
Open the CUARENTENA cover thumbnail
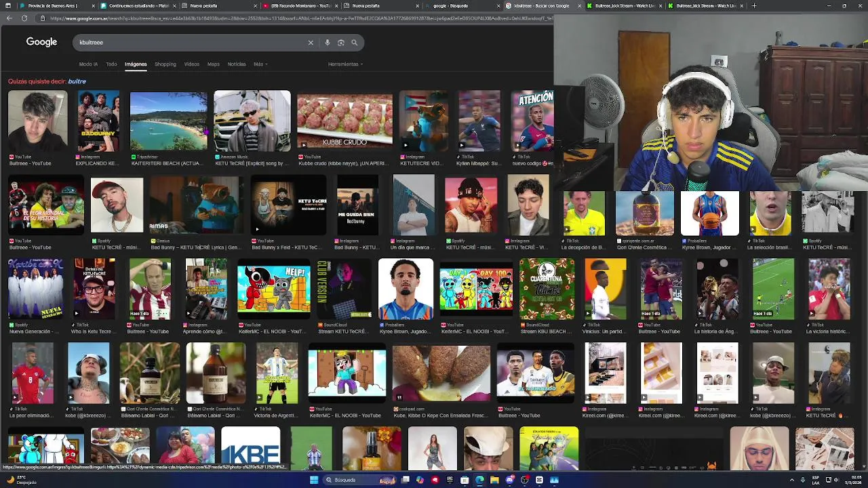pos(547,288)
